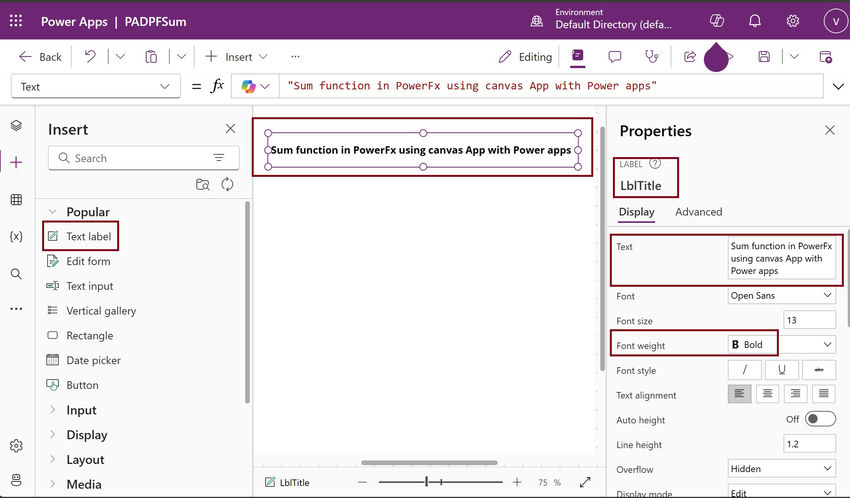The image size is (850, 498).
Task: Click the Back button
Action: [x=40, y=56]
